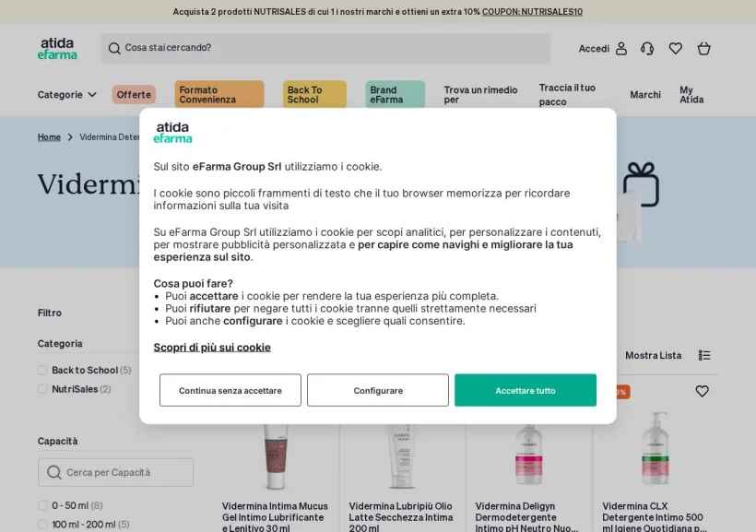Open Scopri di più sui cookie link
756x532 pixels.
tap(212, 348)
